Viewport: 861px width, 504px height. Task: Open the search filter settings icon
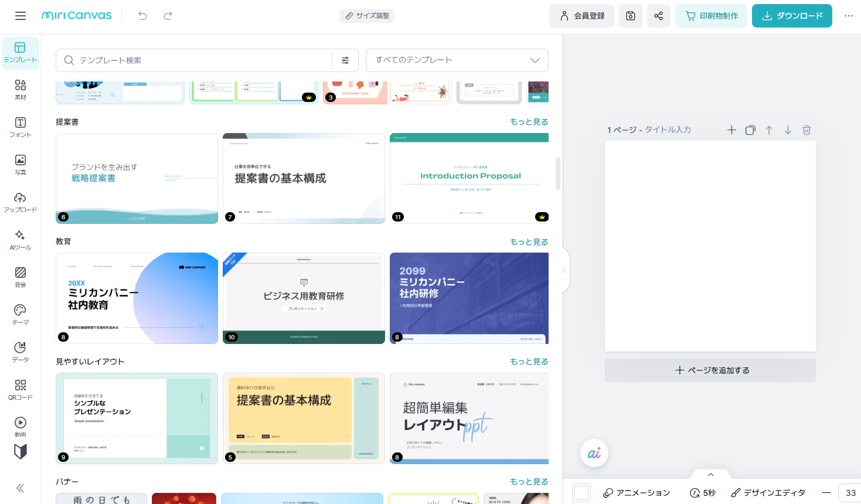(345, 60)
